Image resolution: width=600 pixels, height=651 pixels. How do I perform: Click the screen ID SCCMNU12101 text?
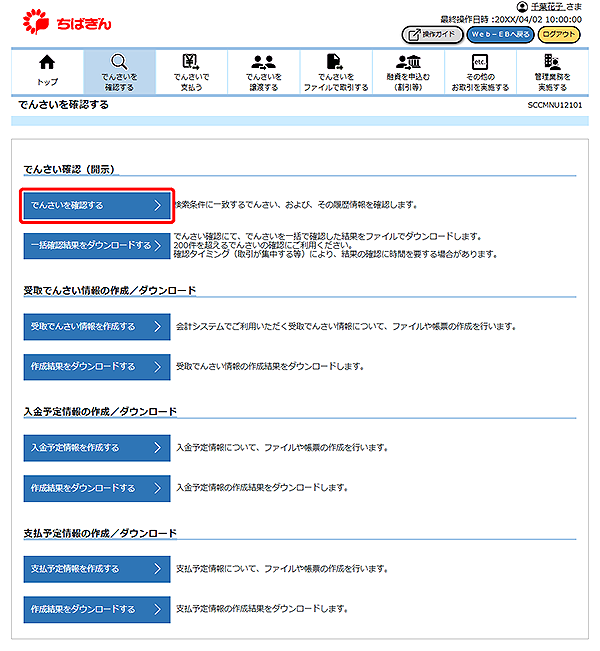[555, 105]
